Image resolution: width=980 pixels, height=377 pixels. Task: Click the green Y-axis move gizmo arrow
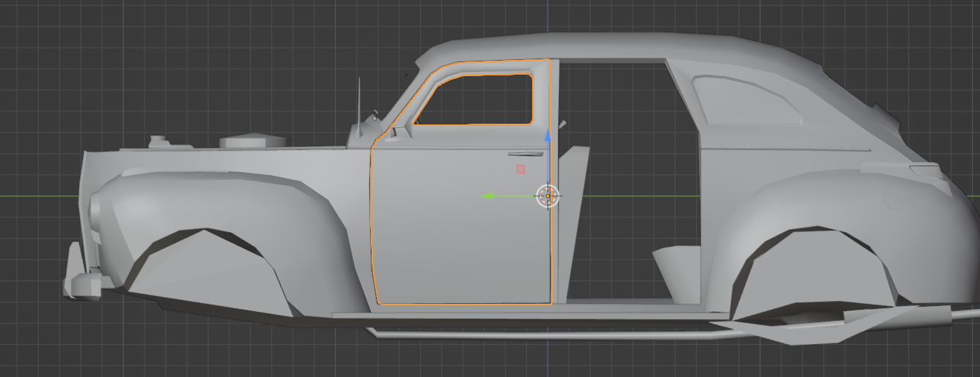click(486, 196)
